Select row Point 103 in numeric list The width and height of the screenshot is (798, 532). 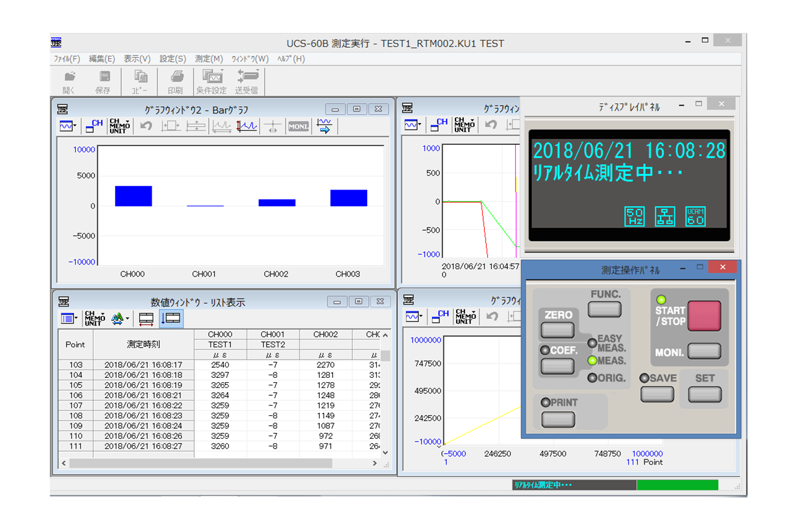(x=219, y=365)
